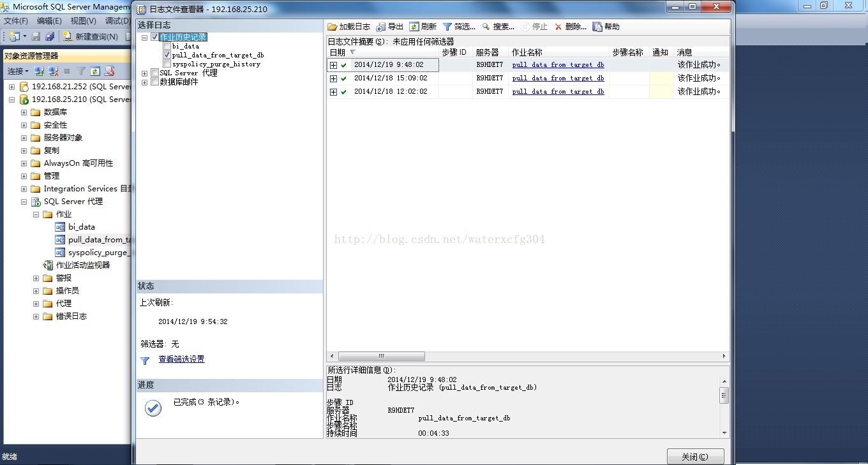Viewport: 868px width, 465px height.
Task: Expand the 警报 folder in Object Explorer
Action: point(36,278)
